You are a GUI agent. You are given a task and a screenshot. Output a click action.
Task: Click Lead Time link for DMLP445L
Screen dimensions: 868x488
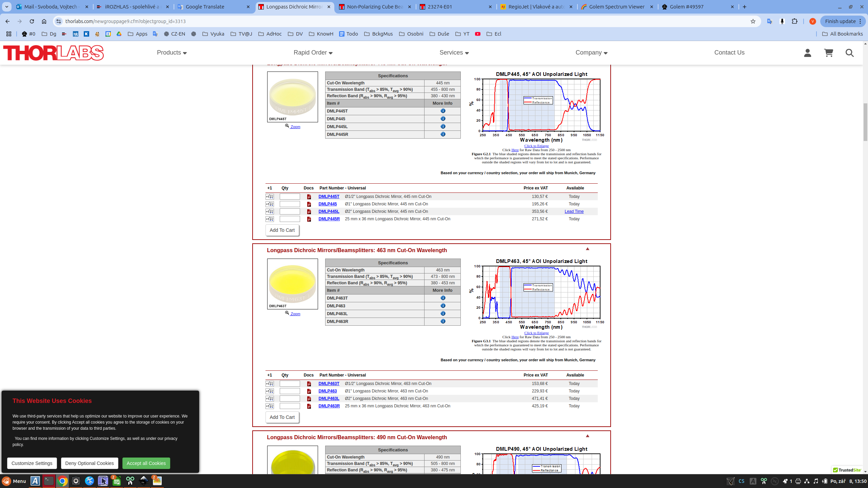574,211
